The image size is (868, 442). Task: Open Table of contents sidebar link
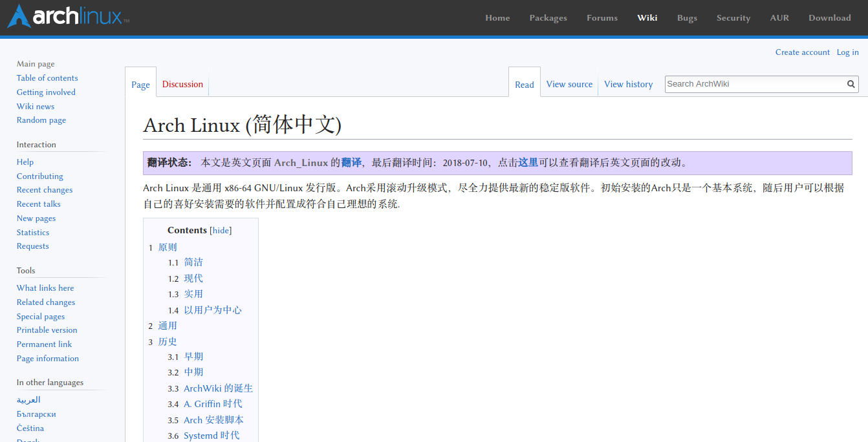point(47,78)
